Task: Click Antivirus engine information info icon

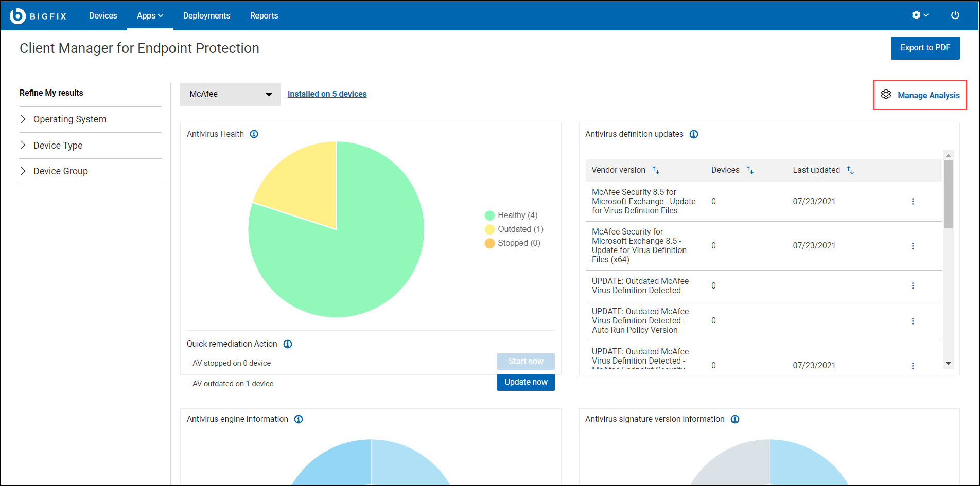Action: 299,419
